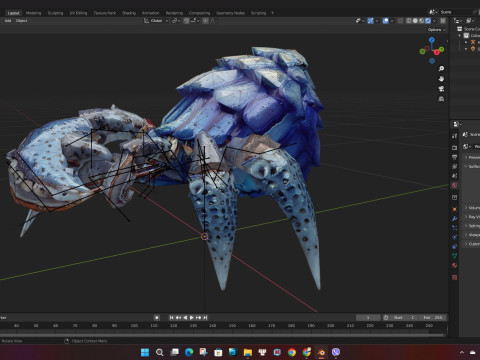The width and height of the screenshot is (480, 360).
Task: Open the Options dropdown
Action: coord(437,30)
